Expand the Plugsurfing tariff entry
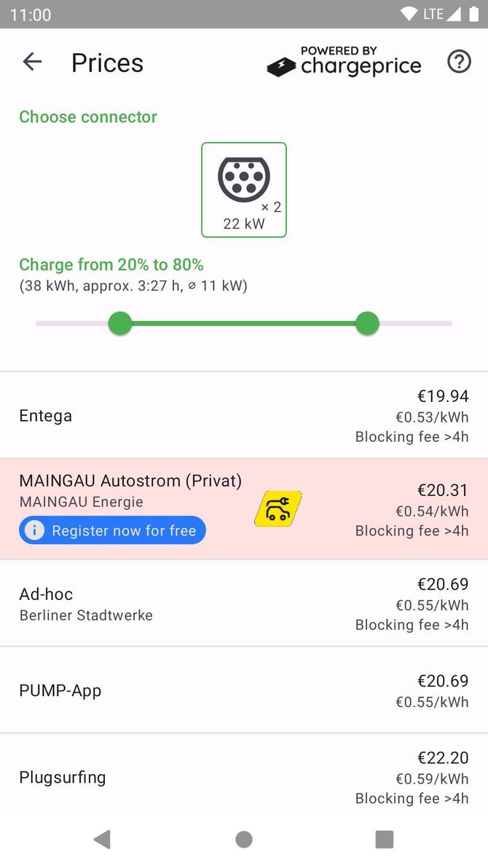 (x=244, y=777)
